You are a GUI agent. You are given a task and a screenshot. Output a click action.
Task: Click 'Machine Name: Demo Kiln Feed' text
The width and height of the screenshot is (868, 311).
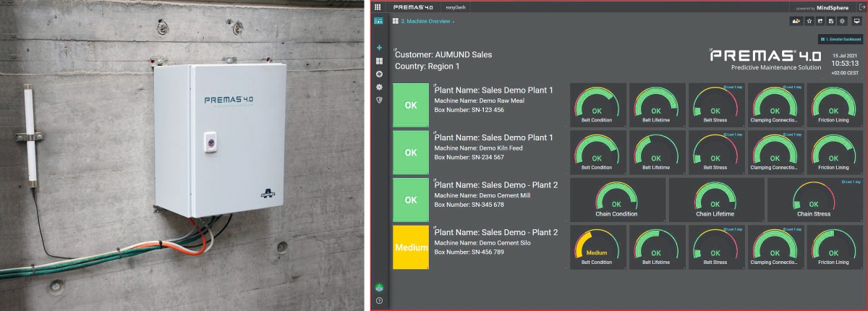click(478, 148)
